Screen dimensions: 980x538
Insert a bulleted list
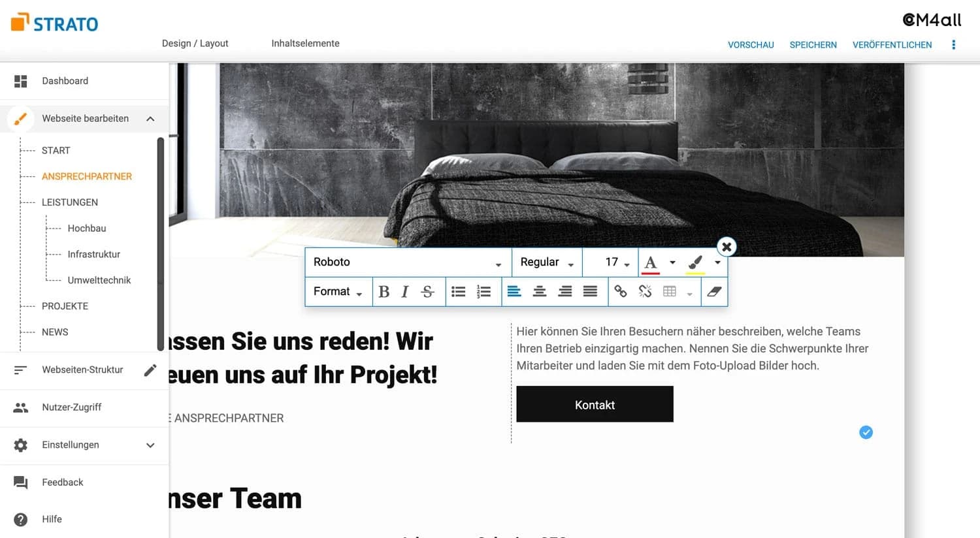tap(458, 291)
